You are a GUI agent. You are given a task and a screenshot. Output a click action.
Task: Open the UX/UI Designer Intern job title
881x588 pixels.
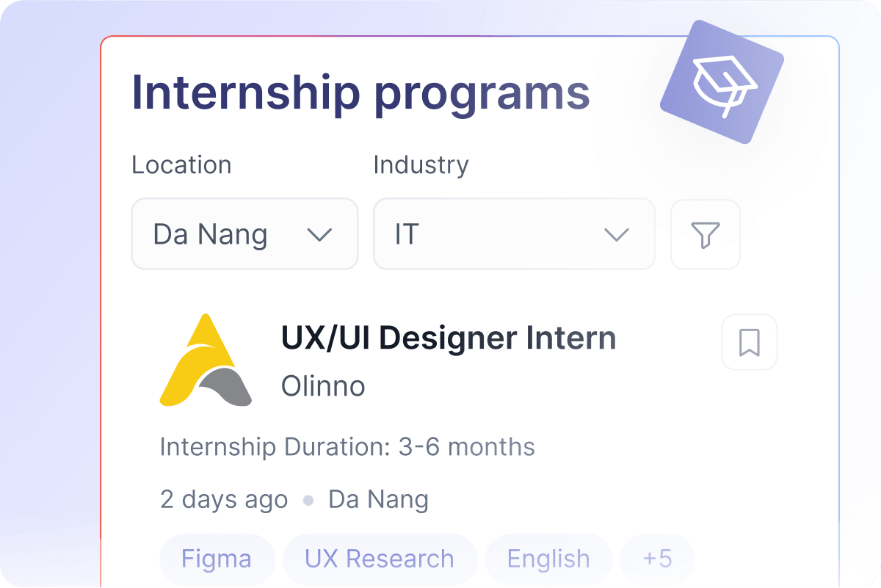pos(449,338)
